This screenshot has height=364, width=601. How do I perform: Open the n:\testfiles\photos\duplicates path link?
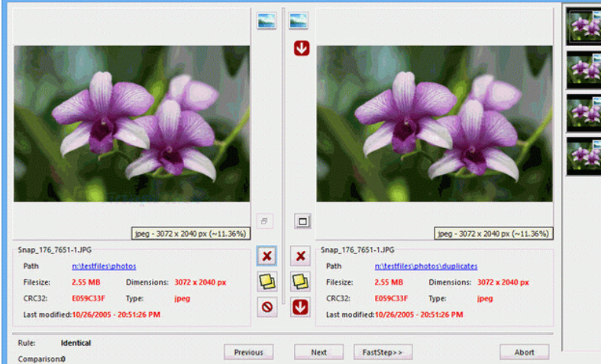coord(425,266)
